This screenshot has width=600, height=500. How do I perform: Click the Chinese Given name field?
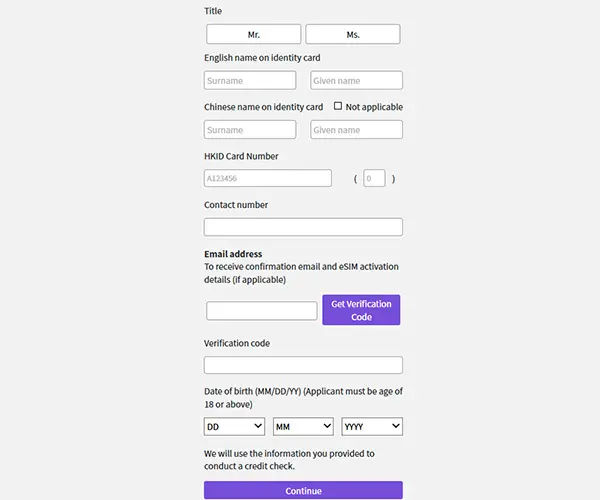pos(356,129)
